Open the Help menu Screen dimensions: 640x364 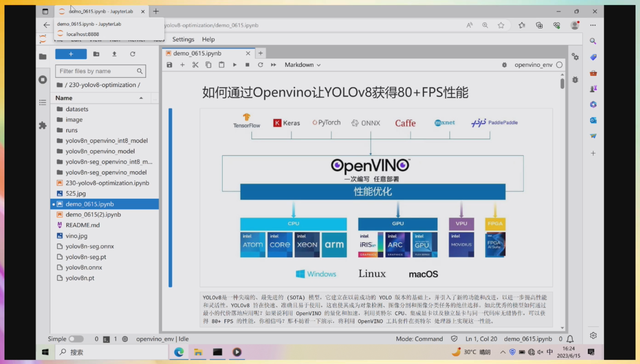coord(208,39)
